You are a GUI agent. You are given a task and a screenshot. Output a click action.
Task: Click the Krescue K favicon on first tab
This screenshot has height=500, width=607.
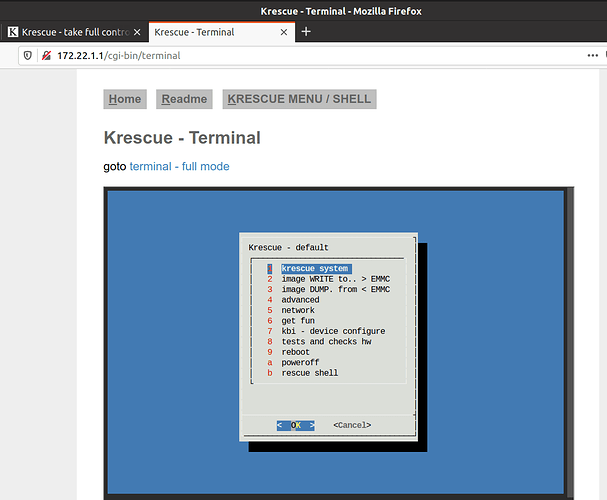13,32
